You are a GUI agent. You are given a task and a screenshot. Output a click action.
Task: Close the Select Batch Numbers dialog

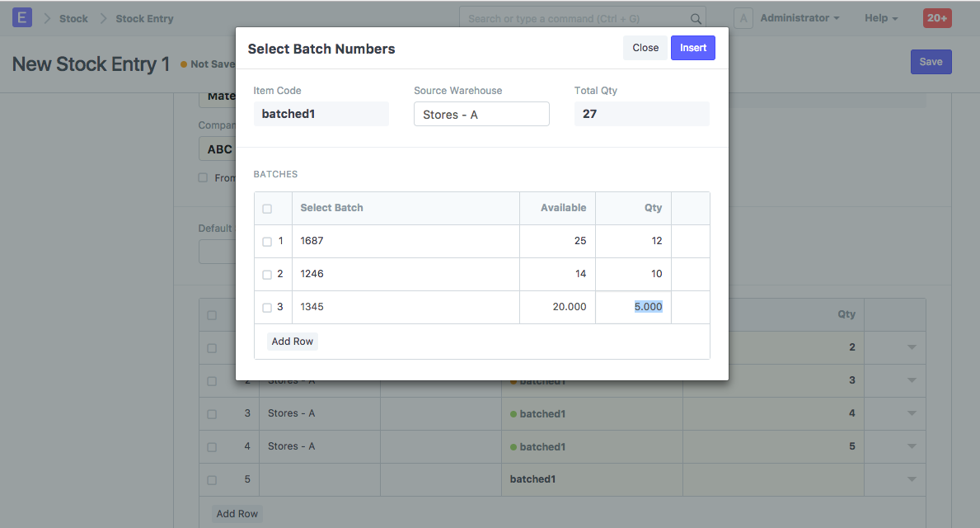[x=645, y=48]
